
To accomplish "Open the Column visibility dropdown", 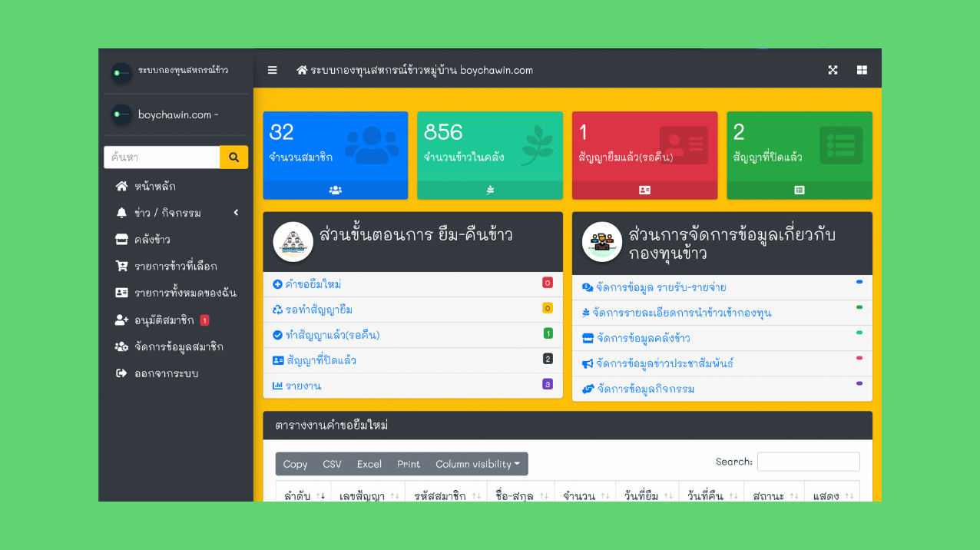I will (478, 464).
